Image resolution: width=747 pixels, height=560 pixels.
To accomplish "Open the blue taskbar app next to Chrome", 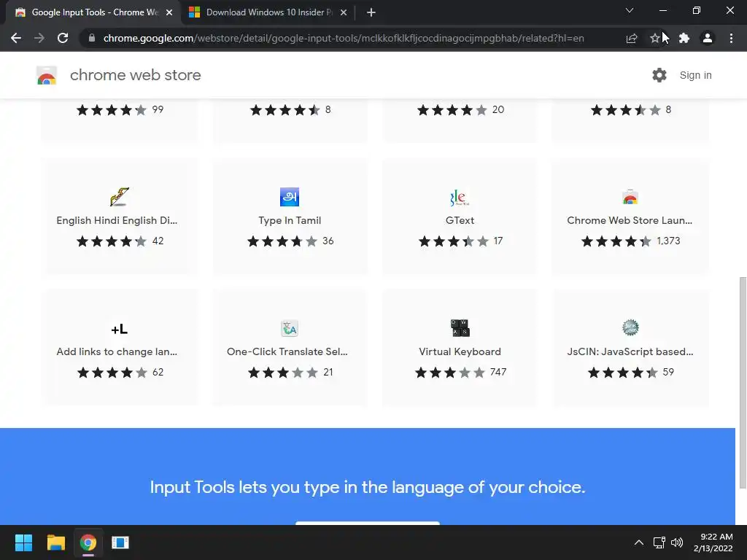I will tap(120, 542).
